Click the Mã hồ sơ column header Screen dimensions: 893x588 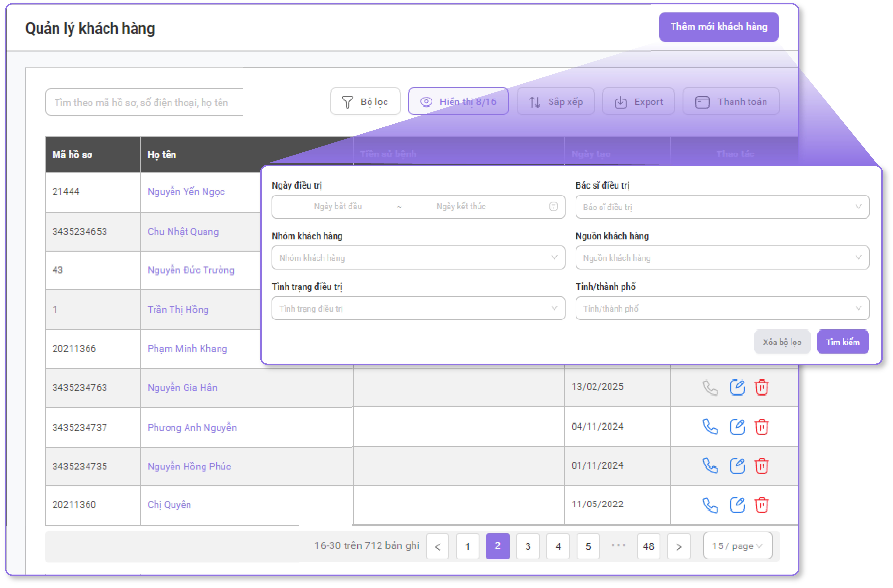(93, 154)
